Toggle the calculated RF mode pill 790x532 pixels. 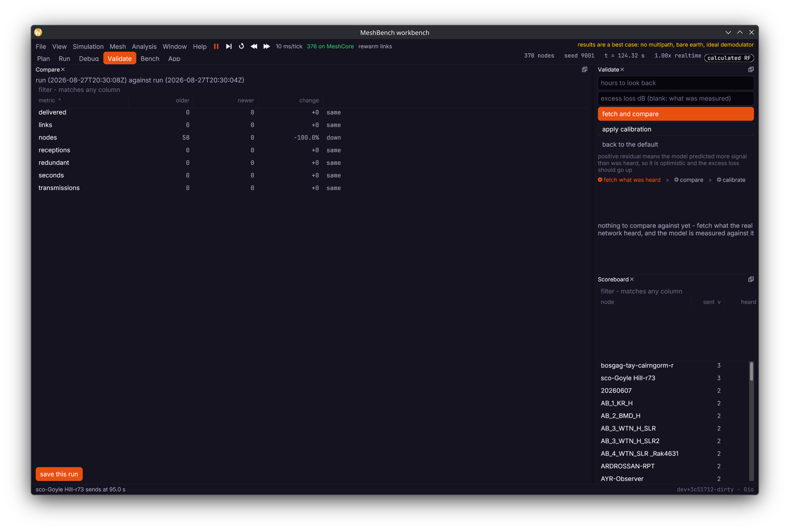[x=729, y=58]
